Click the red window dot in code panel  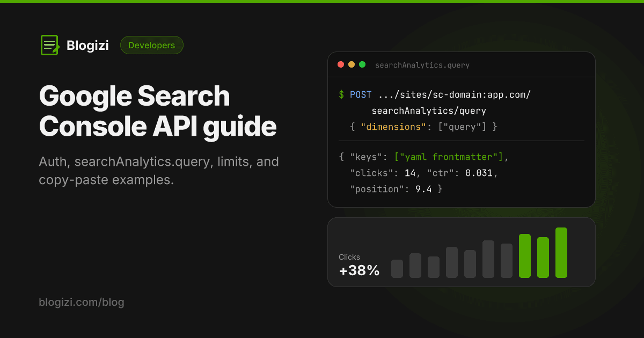point(340,64)
